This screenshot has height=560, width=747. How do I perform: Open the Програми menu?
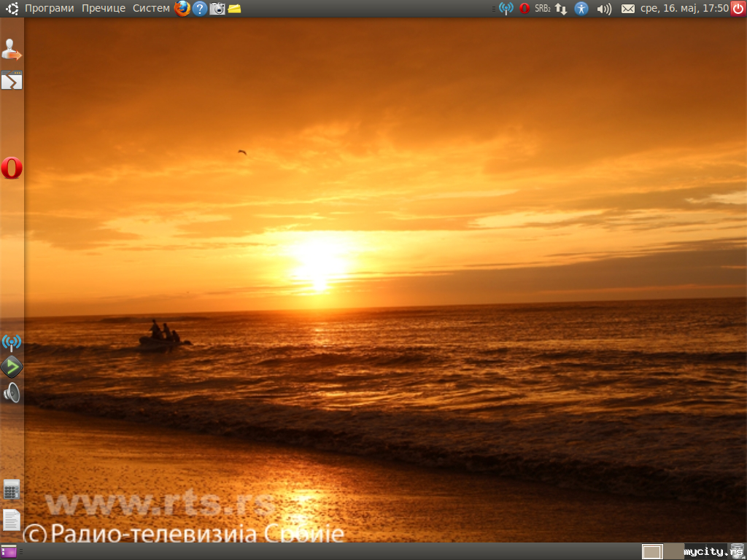coord(49,8)
